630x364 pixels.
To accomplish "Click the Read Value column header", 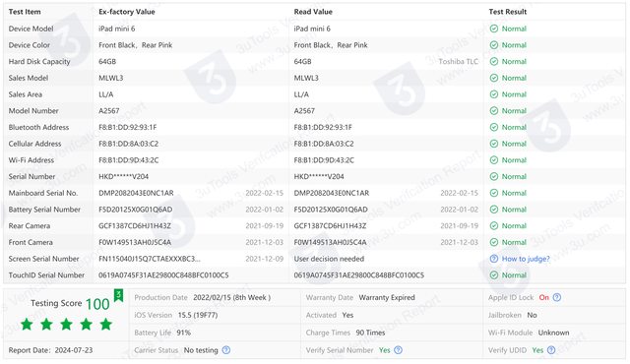I will click(x=313, y=12).
